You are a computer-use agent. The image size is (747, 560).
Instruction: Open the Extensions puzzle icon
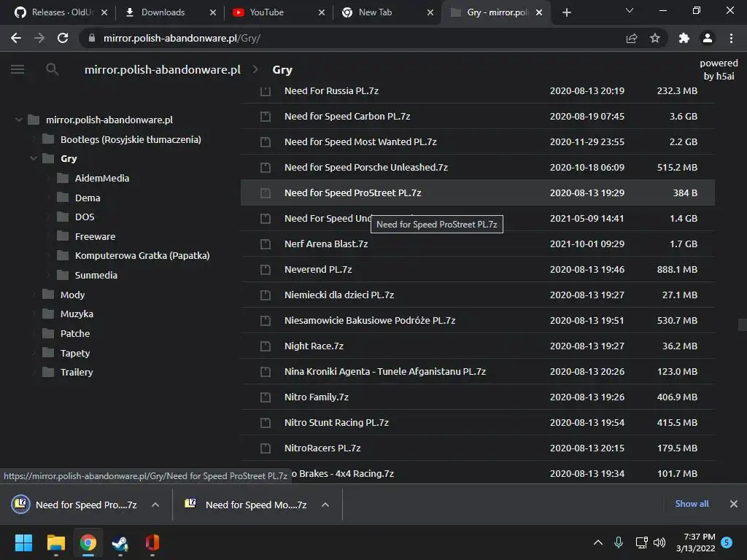[684, 38]
